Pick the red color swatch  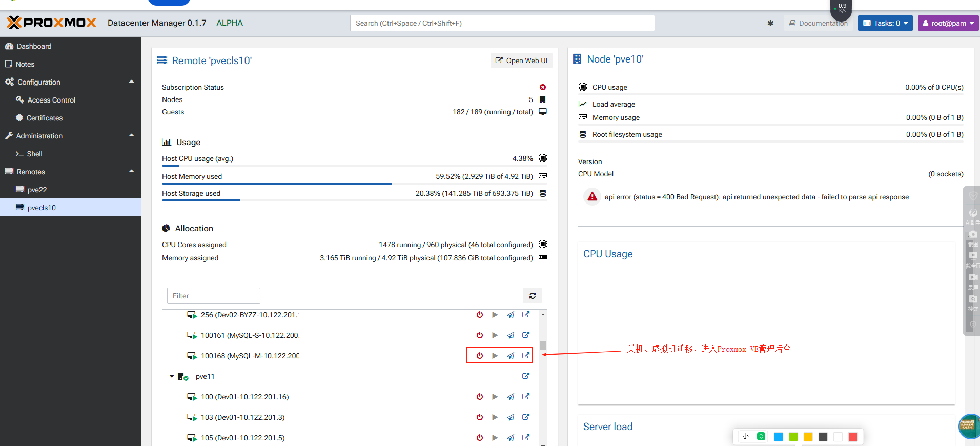pyautogui.click(x=853, y=437)
